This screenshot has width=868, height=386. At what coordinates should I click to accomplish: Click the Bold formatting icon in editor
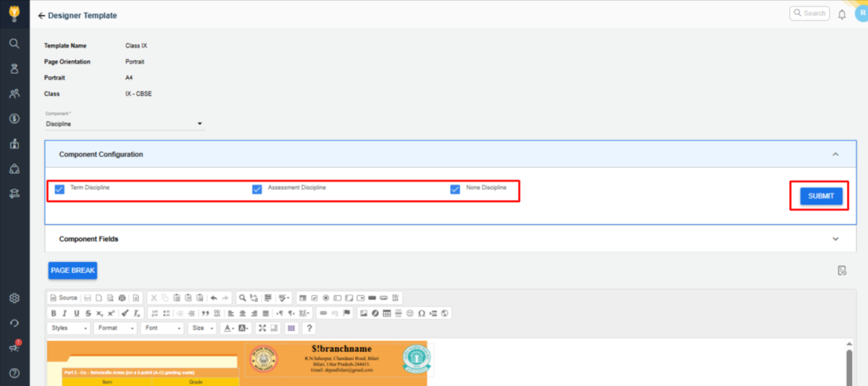pos(53,313)
